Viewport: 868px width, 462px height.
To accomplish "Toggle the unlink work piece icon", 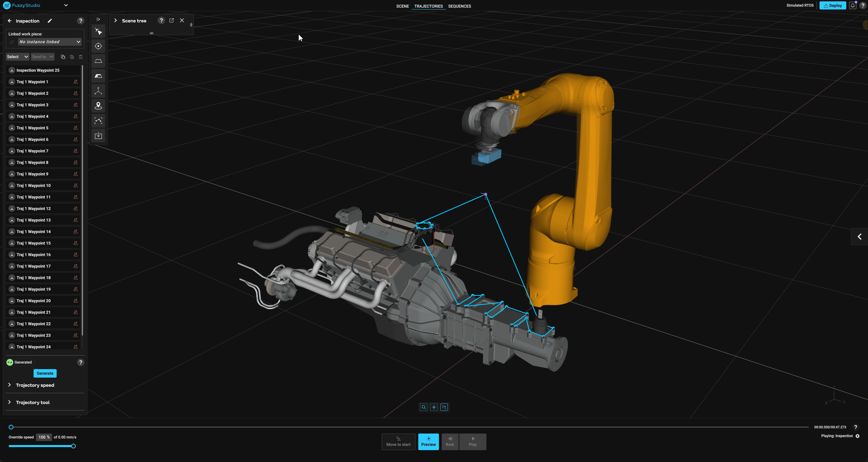I will click(12, 42).
